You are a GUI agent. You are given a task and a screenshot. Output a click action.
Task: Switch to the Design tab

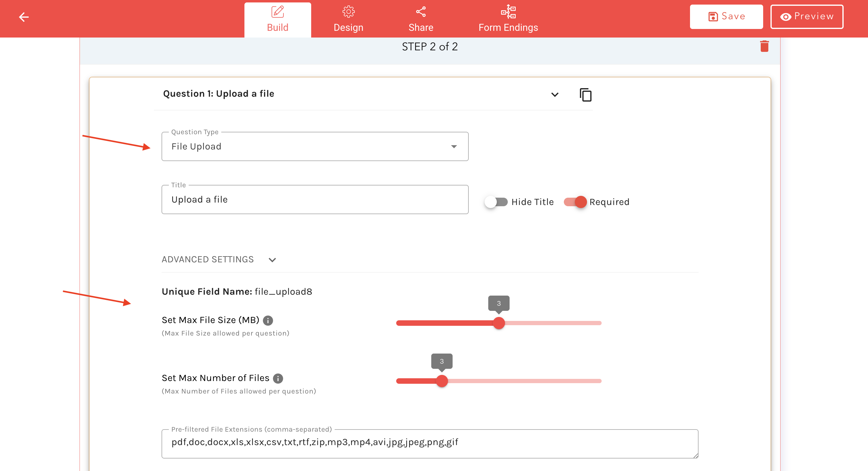[x=348, y=19]
